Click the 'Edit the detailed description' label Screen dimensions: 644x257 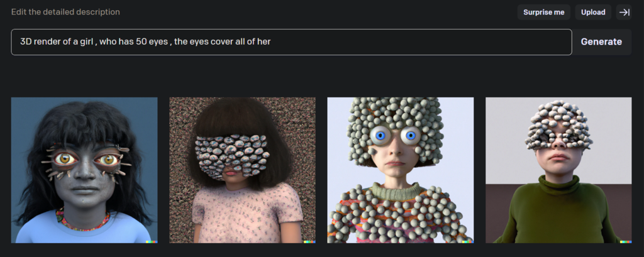point(65,12)
